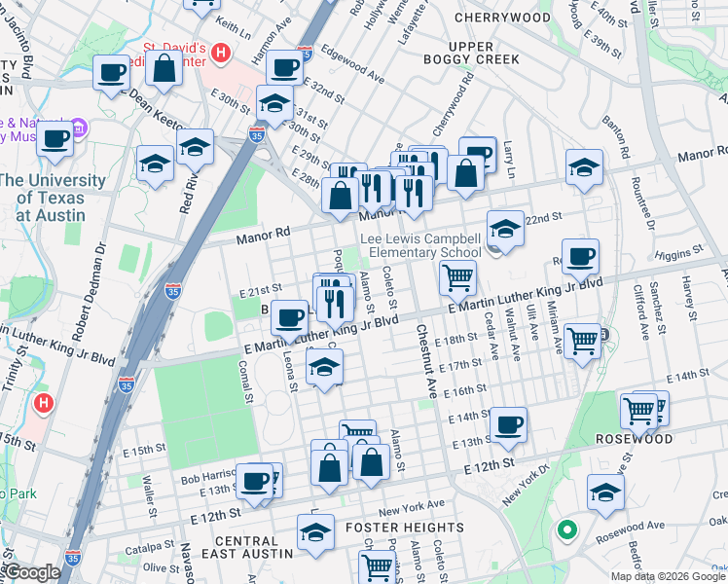
Task: Click 'Map data ©2026 Google' attribution
Action: pos(669,576)
